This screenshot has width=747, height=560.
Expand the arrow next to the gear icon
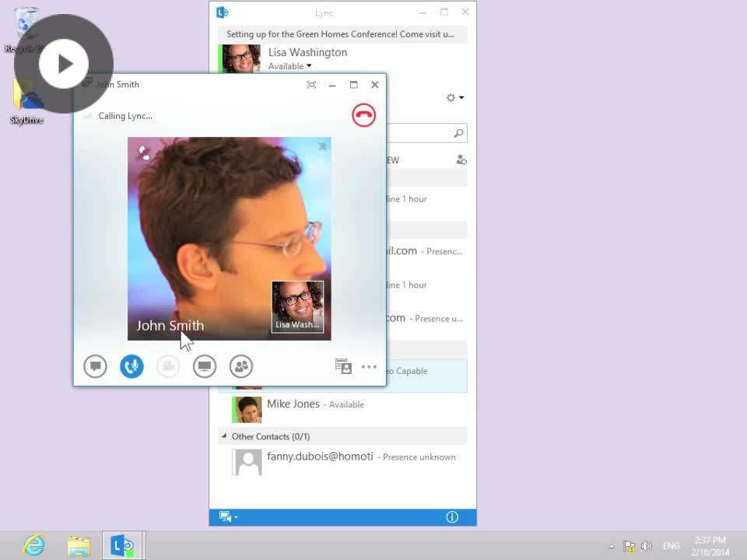point(461,98)
